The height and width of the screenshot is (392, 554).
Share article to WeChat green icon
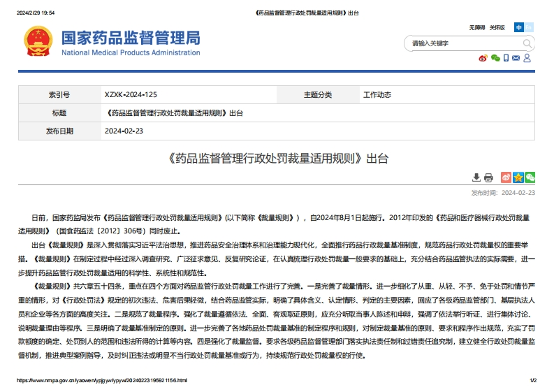(x=530, y=177)
